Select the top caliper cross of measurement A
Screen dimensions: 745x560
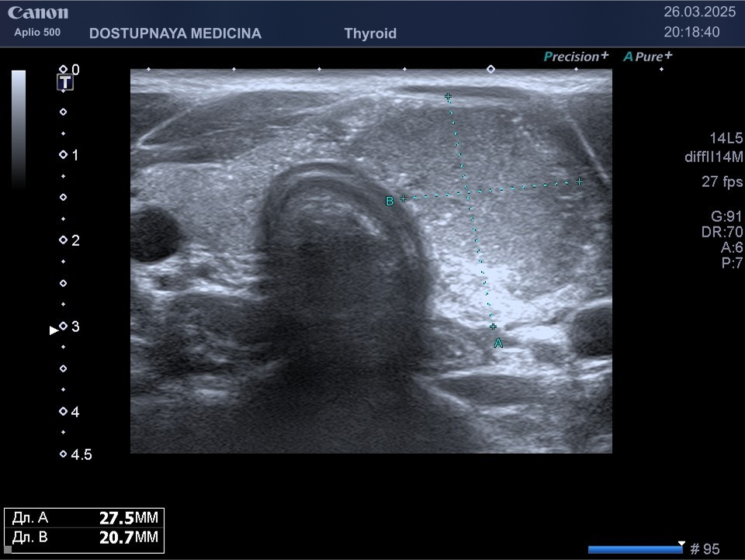tap(448, 97)
